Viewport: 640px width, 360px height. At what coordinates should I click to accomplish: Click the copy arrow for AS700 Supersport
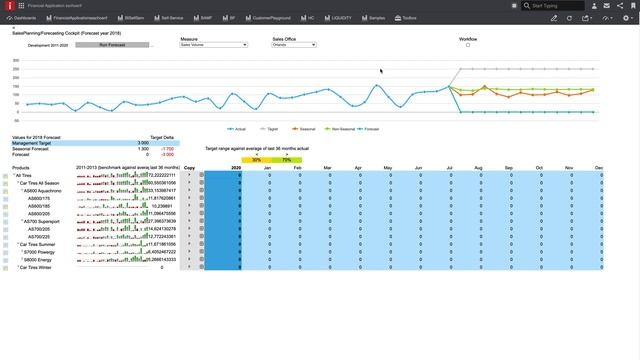(x=189, y=221)
